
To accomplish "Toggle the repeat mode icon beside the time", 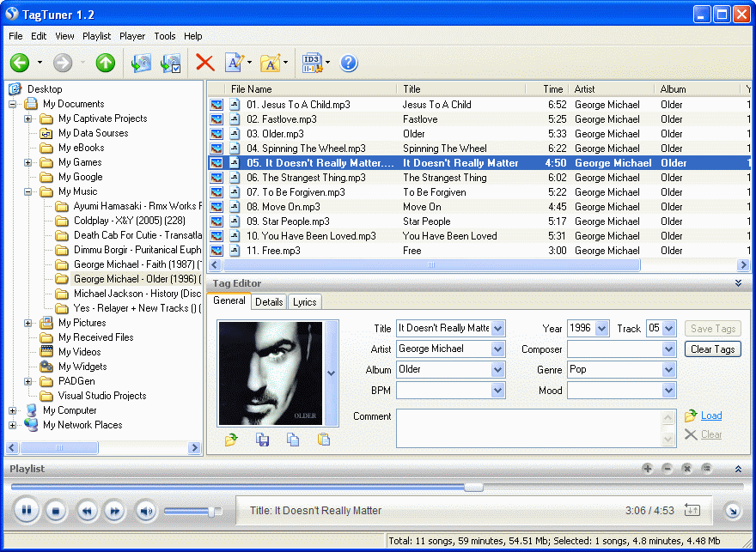I will (692, 510).
